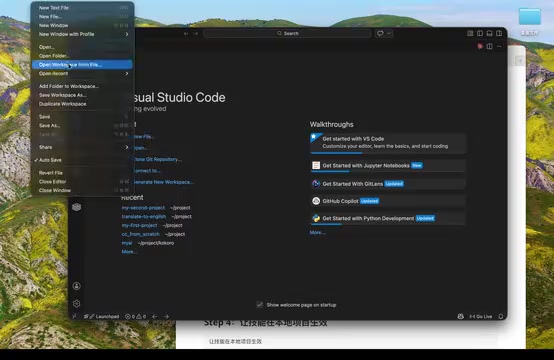Open Get Started With GitLens walkthrough
The height and width of the screenshot is (360, 554).
pyautogui.click(x=388, y=184)
